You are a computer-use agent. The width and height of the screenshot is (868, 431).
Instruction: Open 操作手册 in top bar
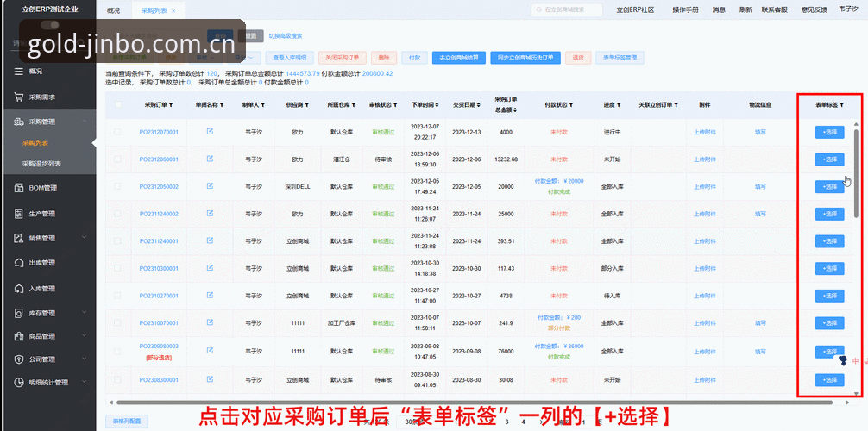coord(685,10)
